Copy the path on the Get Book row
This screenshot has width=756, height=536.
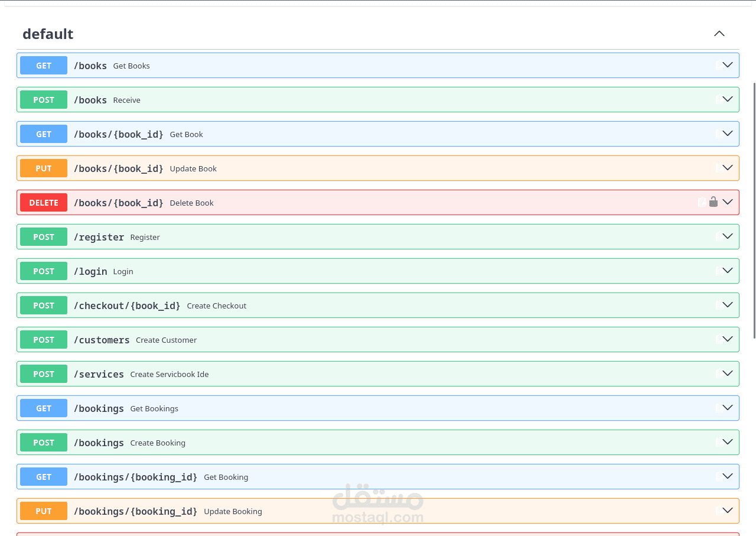tap(719, 134)
